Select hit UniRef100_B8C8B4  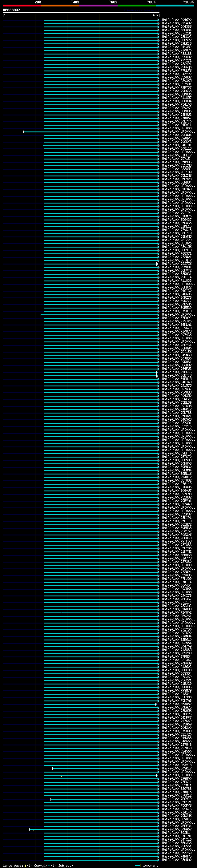(x=176, y=30)
